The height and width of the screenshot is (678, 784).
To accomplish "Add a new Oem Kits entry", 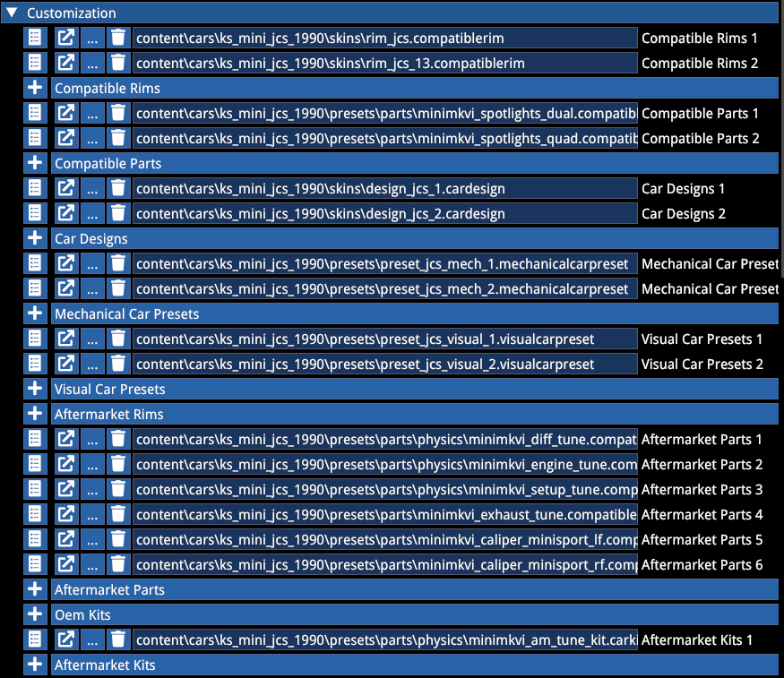I will coord(35,614).
